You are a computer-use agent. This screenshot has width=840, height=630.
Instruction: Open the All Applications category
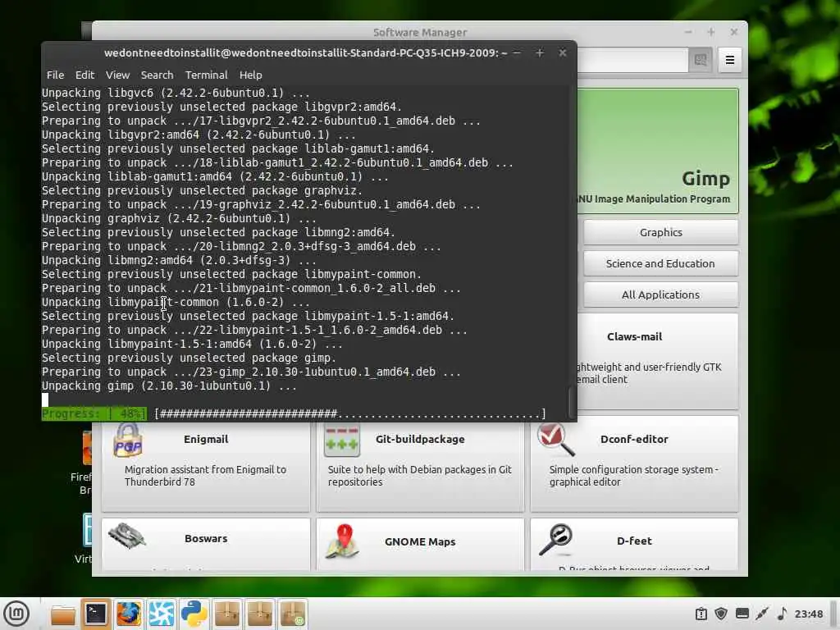(660, 294)
